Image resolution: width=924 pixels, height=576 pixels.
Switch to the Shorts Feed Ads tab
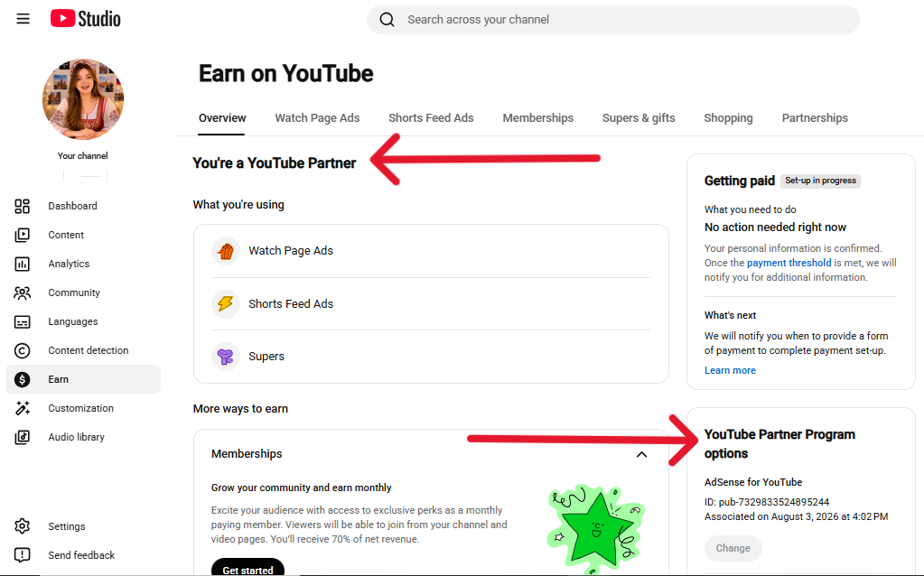coord(431,117)
